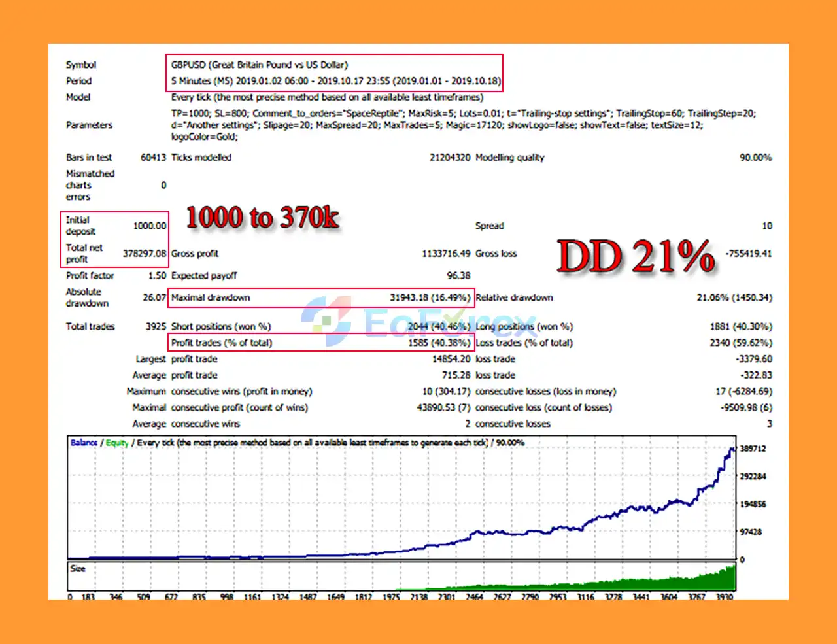The height and width of the screenshot is (644, 837).
Task: Click the Size label in lower chart
Action: 78,569
